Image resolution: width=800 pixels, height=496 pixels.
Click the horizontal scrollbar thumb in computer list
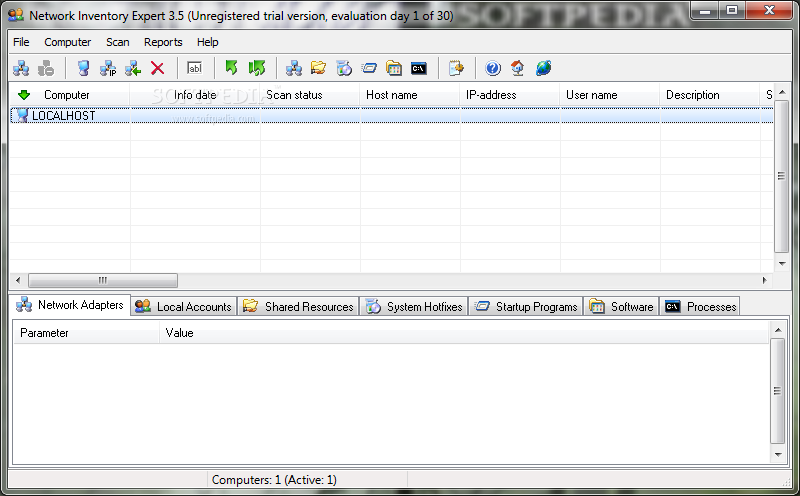point(103,280)
